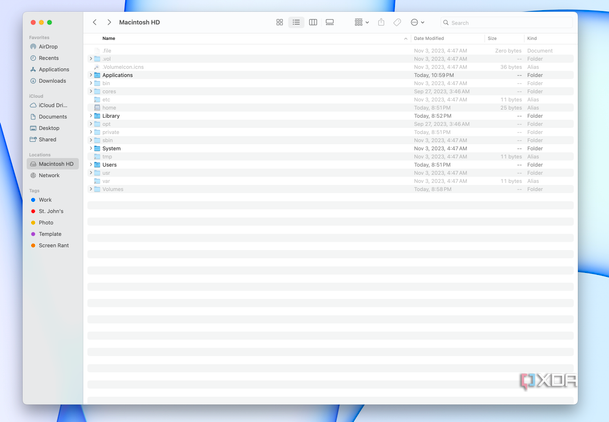Viewport: 609px width, 422px height.
Task: Select the Library folder icon
Action: [x=97, y=116]
